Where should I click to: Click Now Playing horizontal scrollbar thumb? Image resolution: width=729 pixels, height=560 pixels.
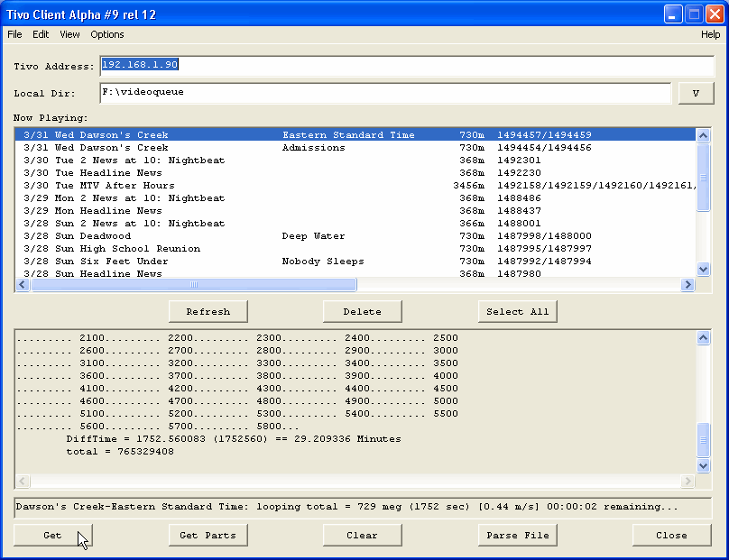[x=193, y=284]
